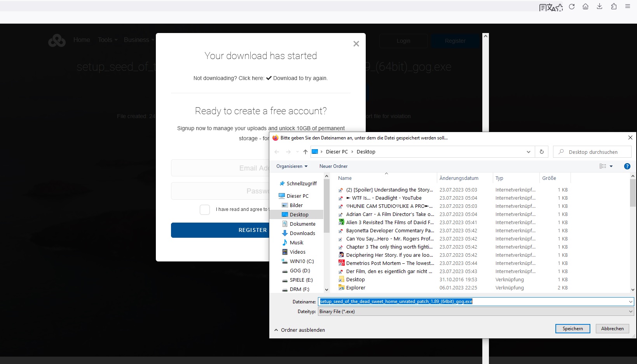Click the SPIELE (E:) drive icon
Image resolution: width=637 pixels, height=364 pixels.
pos(285,280)
